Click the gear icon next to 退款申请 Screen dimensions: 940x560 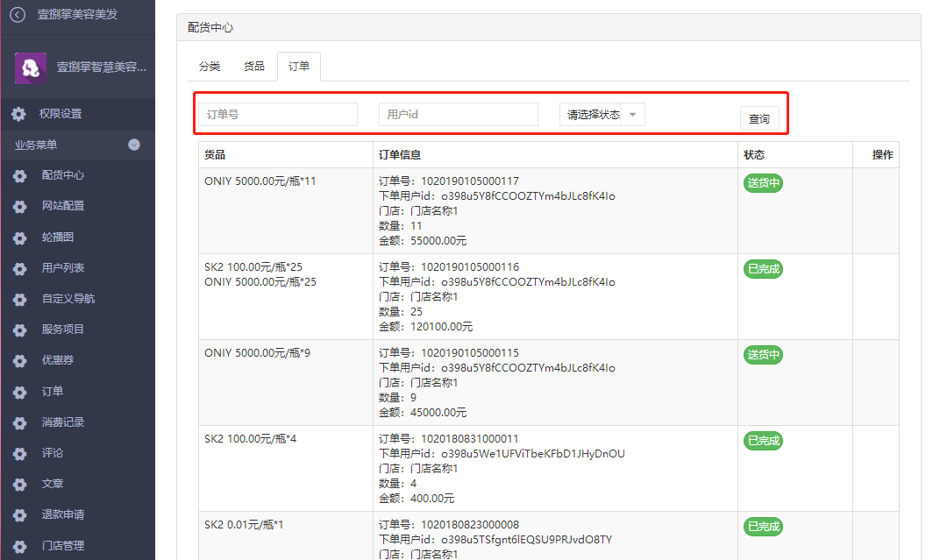click(x=20, y=515)
